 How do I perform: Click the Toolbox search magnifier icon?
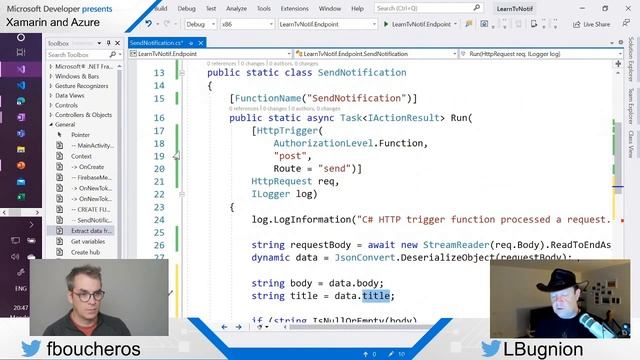[113, 54]
